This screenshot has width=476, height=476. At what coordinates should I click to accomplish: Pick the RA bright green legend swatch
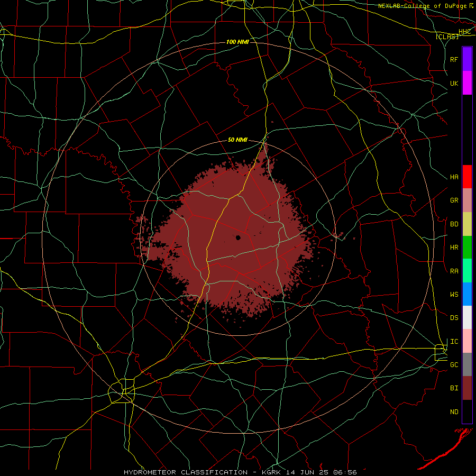[x=467, y=271]
